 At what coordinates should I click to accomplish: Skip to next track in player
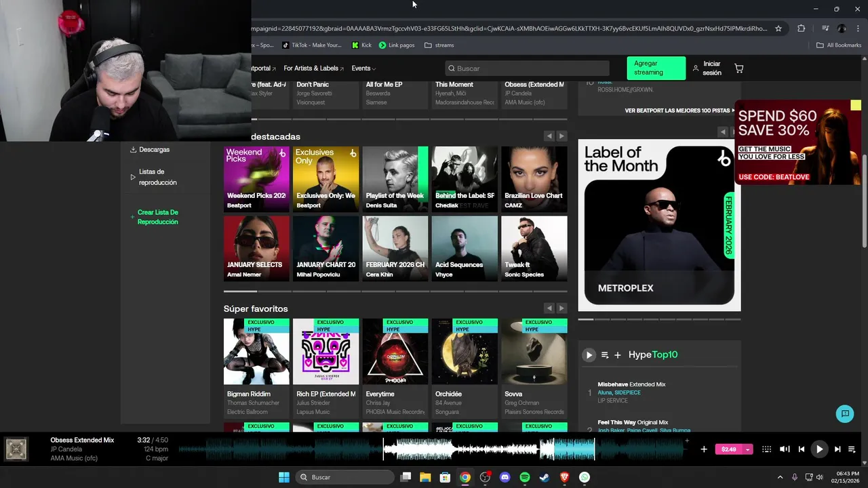tap(837, 449)
